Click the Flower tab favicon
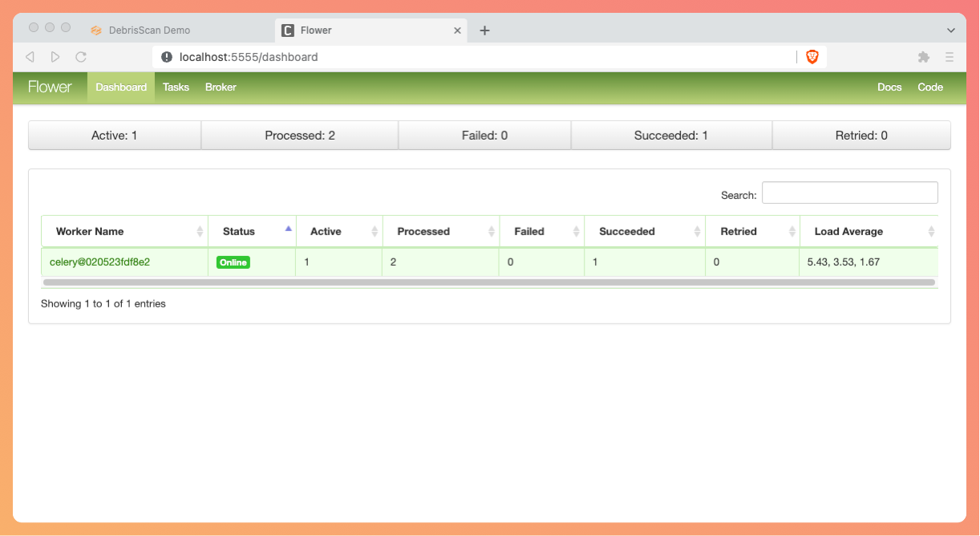The height and width of the screenshot is (536, 980). 288,30
